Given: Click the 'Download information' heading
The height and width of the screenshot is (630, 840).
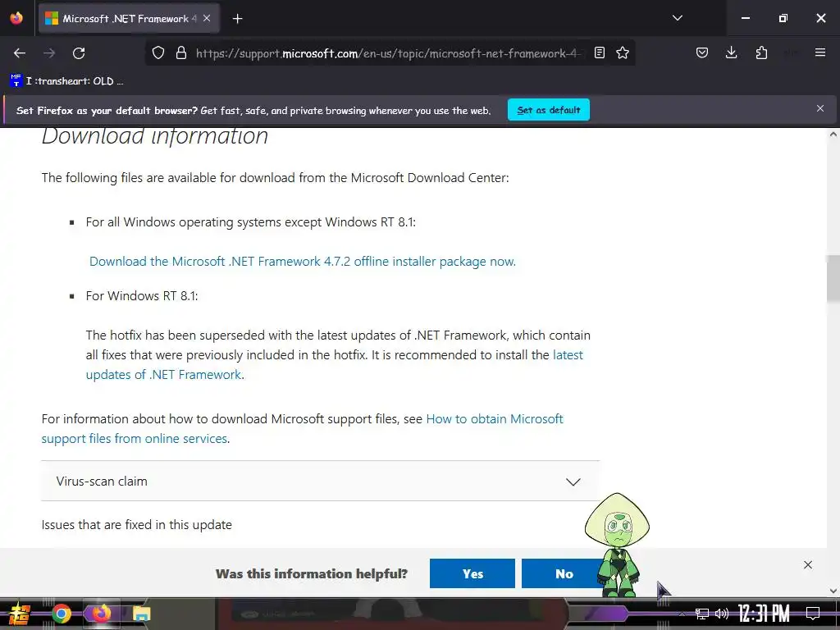Looking at the screenshot, I should [x=155, y=135].
